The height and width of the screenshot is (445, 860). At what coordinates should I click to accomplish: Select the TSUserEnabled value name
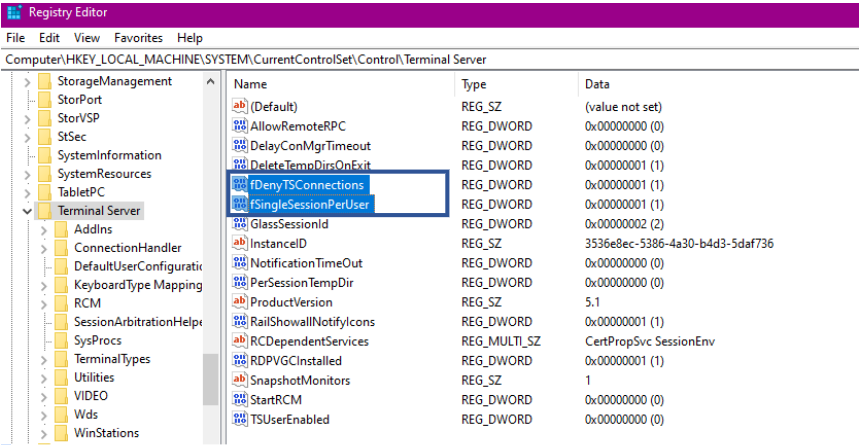(x=290, y=420)
